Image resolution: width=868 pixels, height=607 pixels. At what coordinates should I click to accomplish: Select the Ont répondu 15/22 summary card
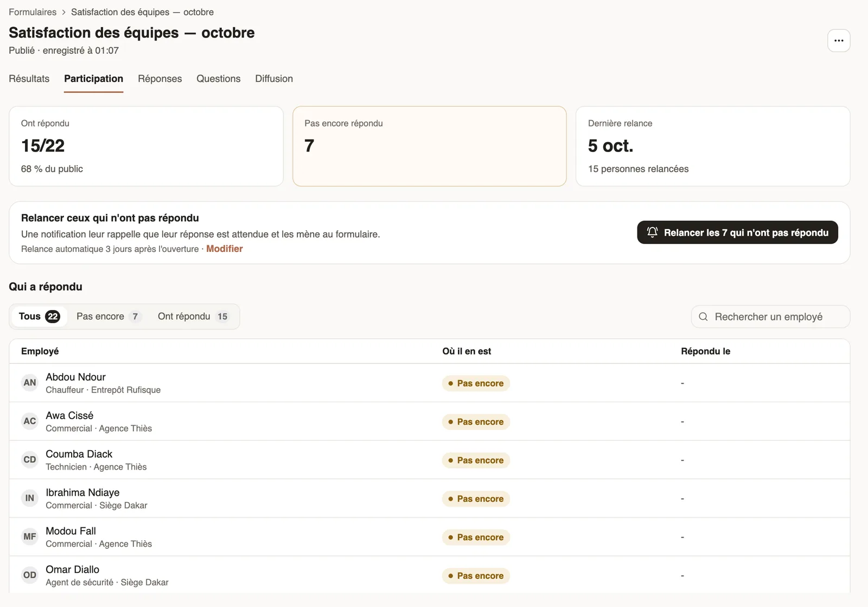coord(146,146)
